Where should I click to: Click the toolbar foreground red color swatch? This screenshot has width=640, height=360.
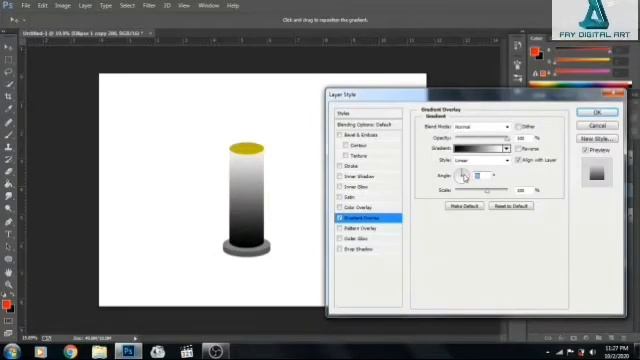pos(6,304)
